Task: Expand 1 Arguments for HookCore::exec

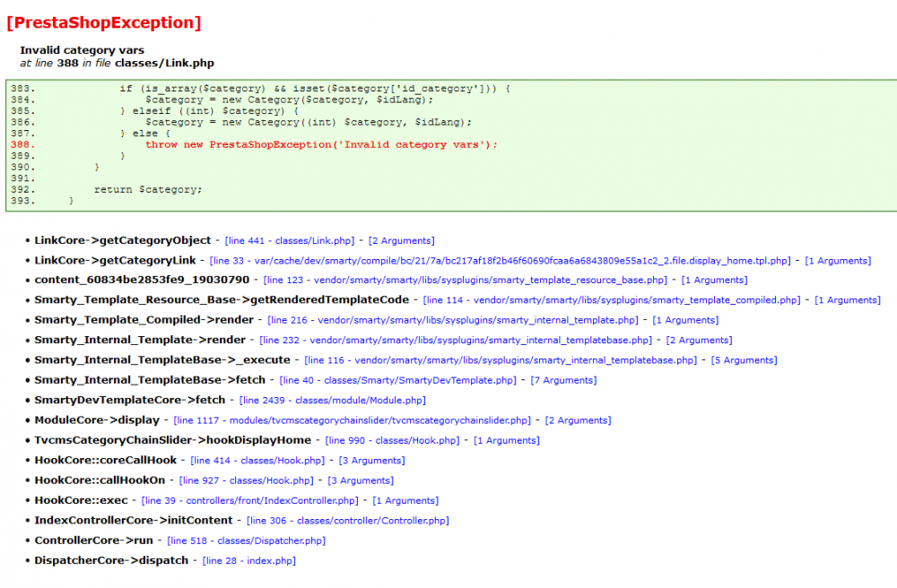Action: pyautogui.click(x=405, y=500)
